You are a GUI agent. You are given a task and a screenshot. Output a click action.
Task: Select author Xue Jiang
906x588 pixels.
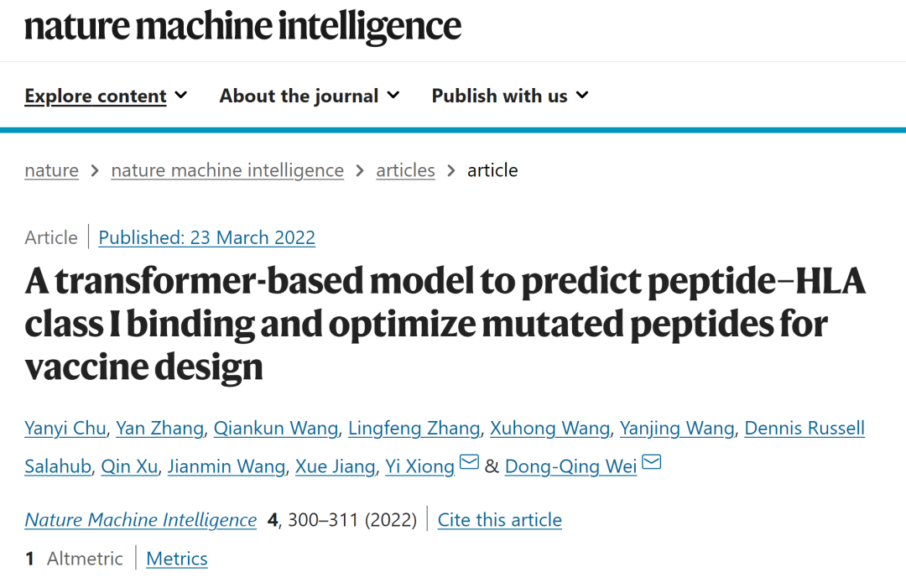coord(335,466)
